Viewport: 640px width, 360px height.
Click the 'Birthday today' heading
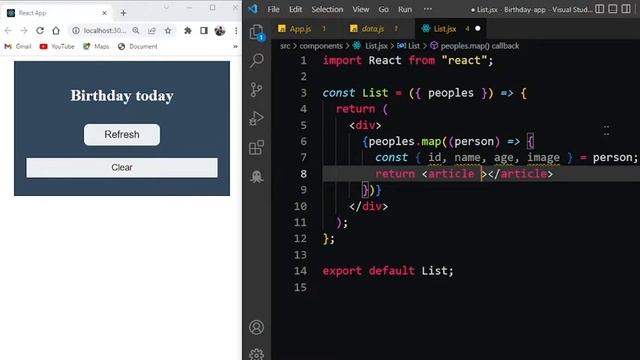[x=122, y=96]
